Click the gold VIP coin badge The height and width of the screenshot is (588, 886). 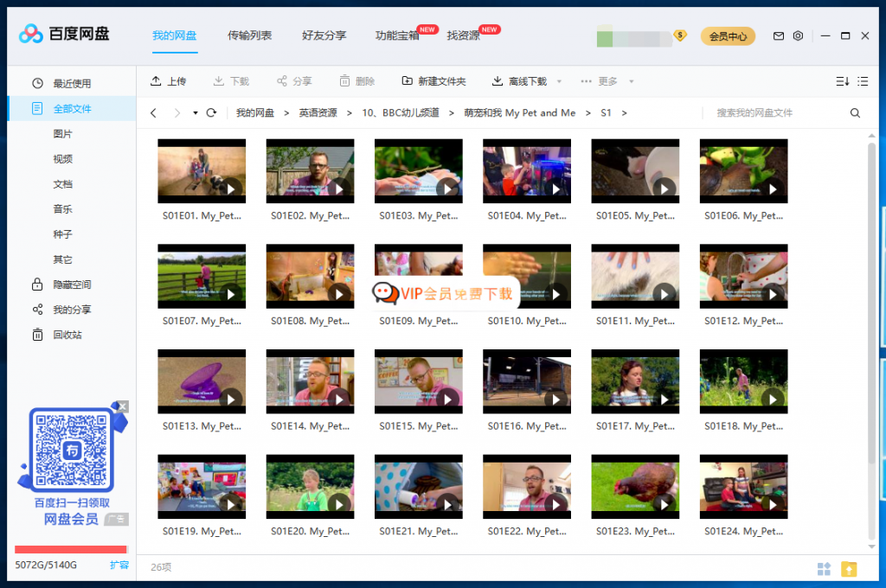680,36
